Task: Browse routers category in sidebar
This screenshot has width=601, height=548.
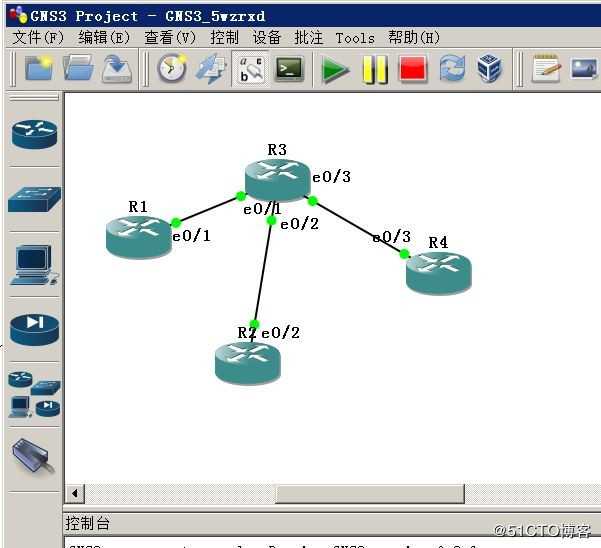Action: (x=34, y=134)
